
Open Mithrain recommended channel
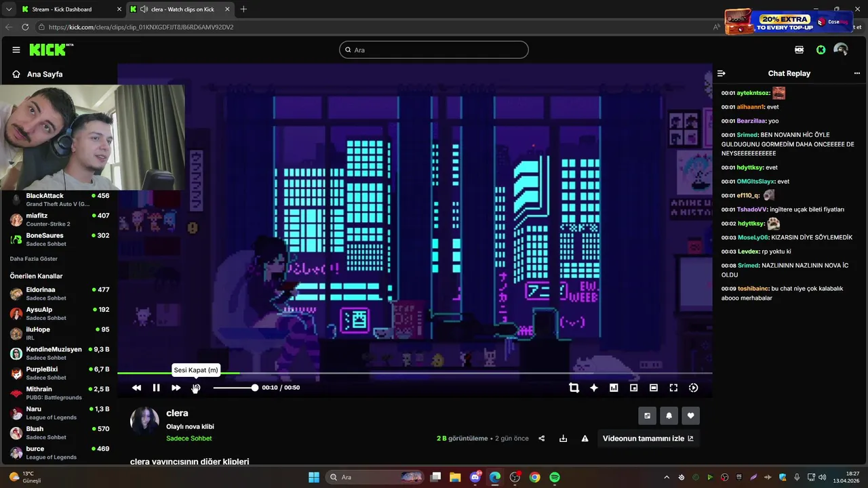tap(60, 392)
